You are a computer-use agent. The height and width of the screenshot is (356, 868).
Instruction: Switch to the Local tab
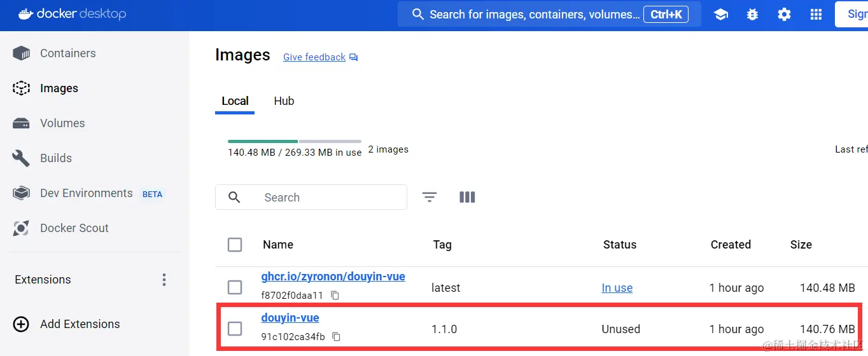[x=235, y=101]
